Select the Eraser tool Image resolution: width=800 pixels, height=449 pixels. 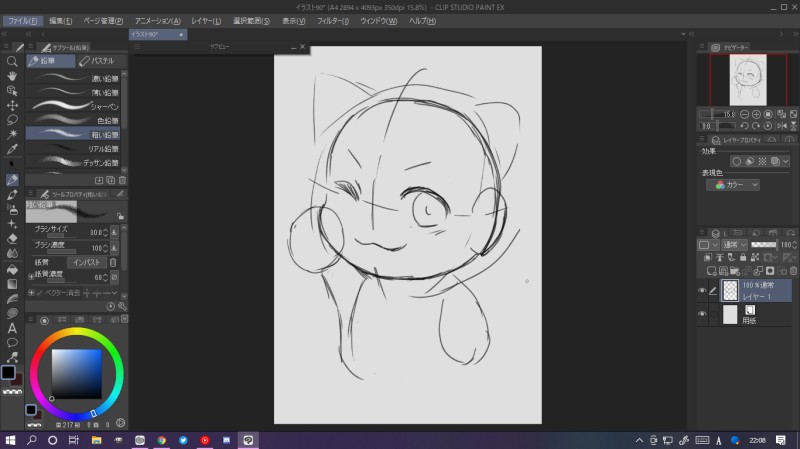(x=12, y=238)
